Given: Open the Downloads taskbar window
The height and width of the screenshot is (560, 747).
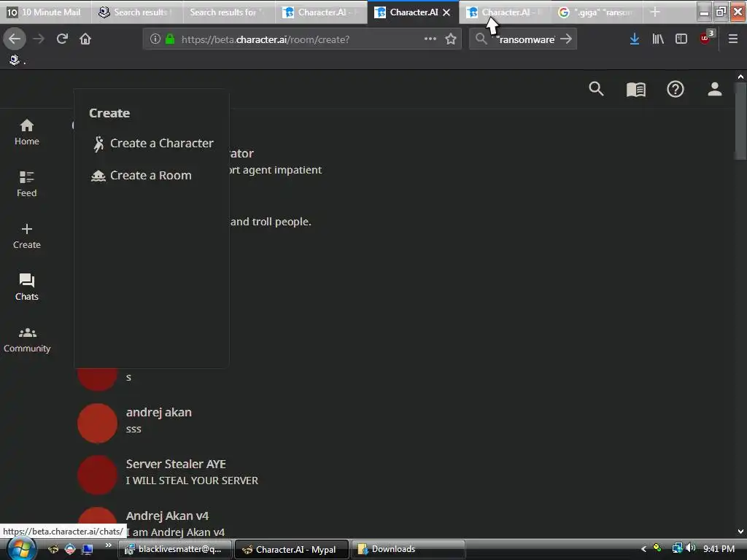Looking at the screenshot, I should coord(409,549).
